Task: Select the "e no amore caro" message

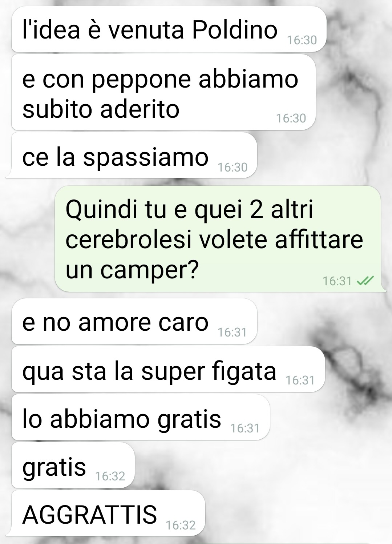Action: coord(134,321)
